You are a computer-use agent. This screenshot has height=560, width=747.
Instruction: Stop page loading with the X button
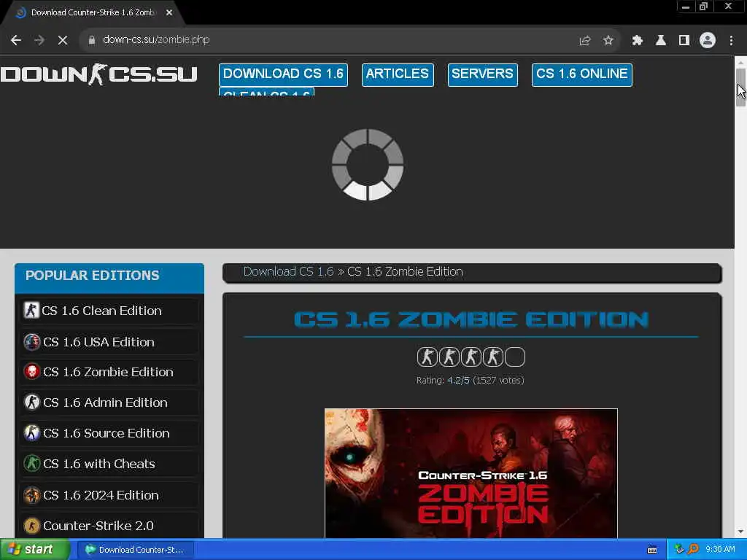click(63, 41)
